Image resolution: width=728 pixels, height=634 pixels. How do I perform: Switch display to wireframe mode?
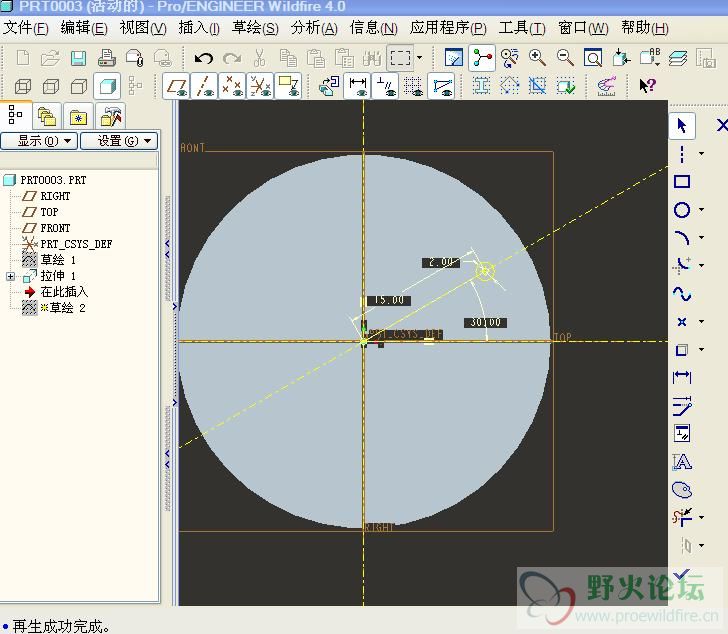(x=23, y=86)
